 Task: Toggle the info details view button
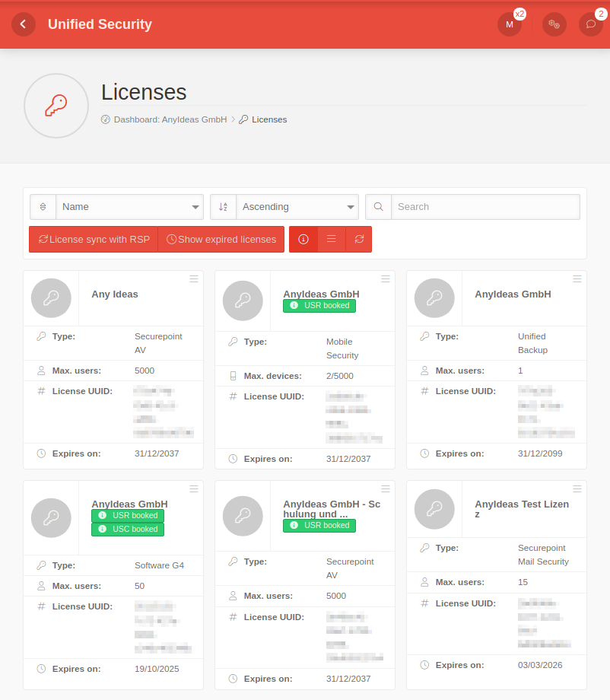click(303, 239)
